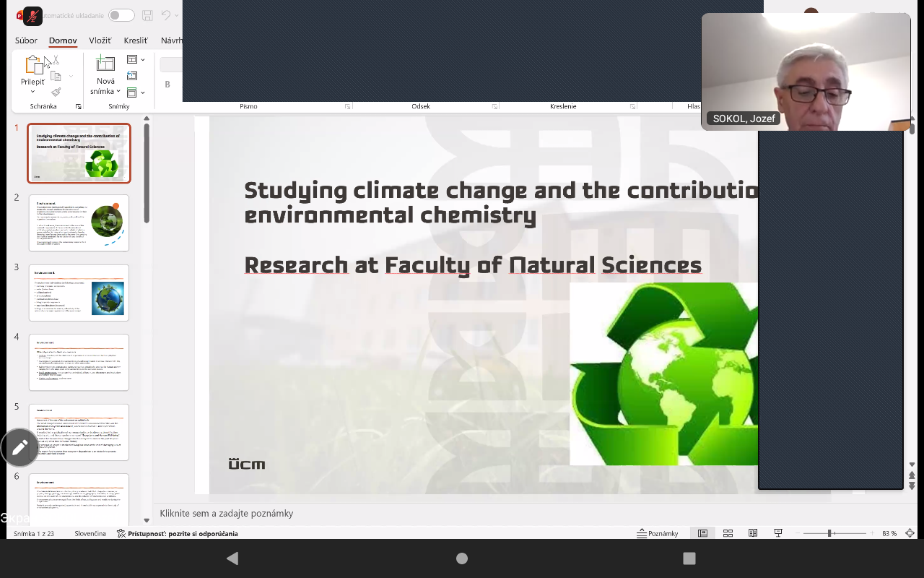Click the Save floppy disk icon
This screenshot has width=924, height=578.
147,15
